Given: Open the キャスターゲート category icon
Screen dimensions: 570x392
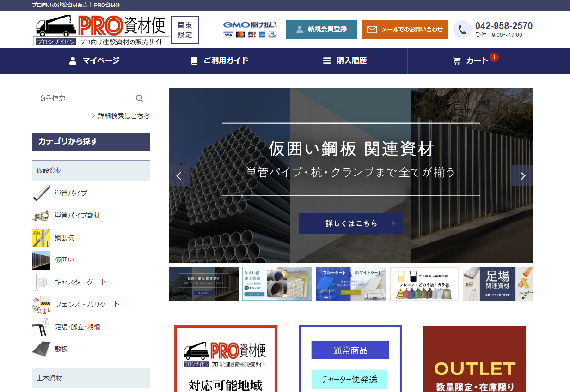Looking at the screenshot, I should pyautogui.click(x=41, y=282).
